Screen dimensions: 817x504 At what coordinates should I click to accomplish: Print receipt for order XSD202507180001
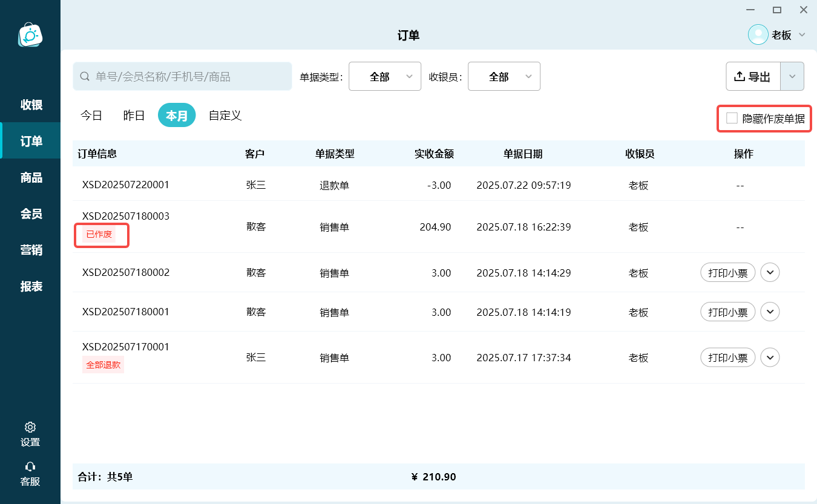click(x=728, y=312)
